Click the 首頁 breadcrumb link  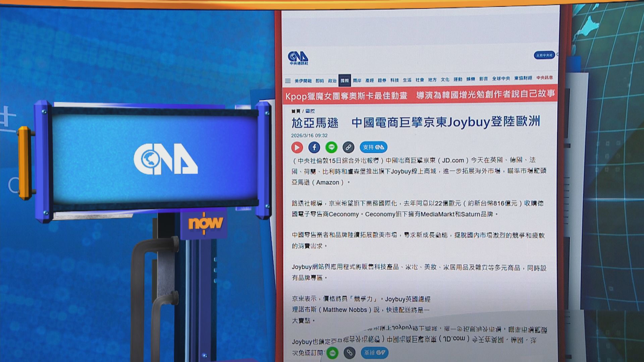(x=296, y=111)
